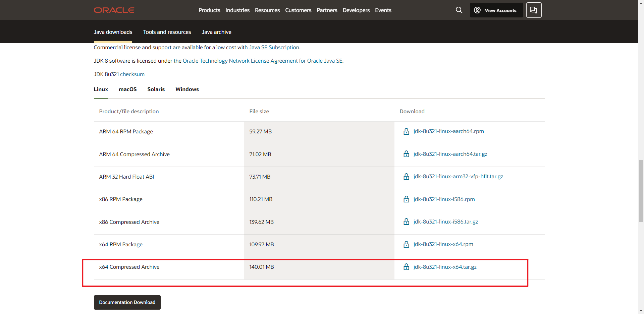Select the 139.62 MB file size
The image size is (644, 314).
(x=261, y=222)
